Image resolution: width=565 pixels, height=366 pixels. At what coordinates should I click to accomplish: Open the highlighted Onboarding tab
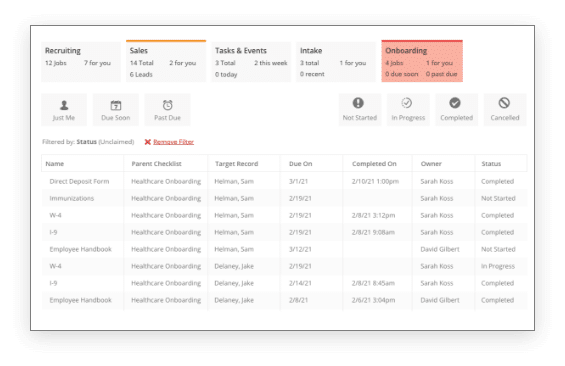[x=422, y=61]
